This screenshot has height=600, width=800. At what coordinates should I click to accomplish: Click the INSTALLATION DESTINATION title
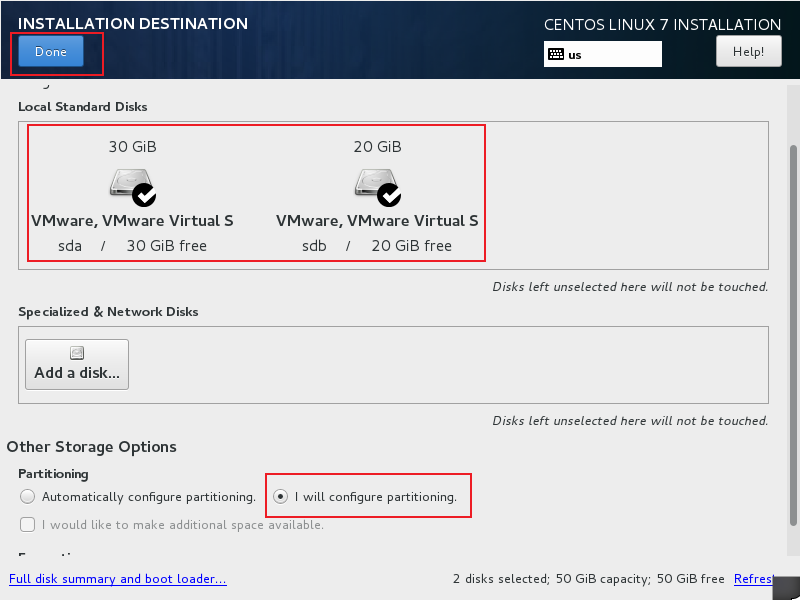(x=133, y=23)
